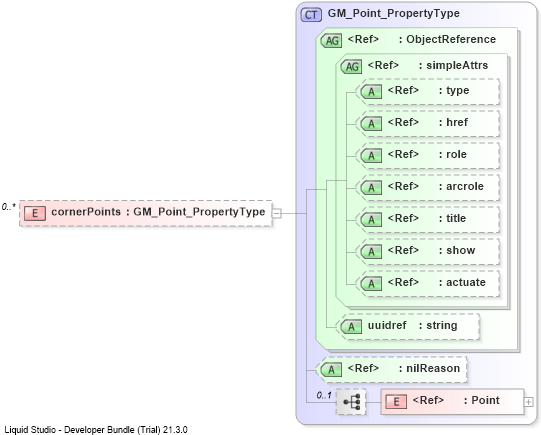Click the A icon beside nilReason
This screenshot has width=541, height=435.
tap(332, 370)
